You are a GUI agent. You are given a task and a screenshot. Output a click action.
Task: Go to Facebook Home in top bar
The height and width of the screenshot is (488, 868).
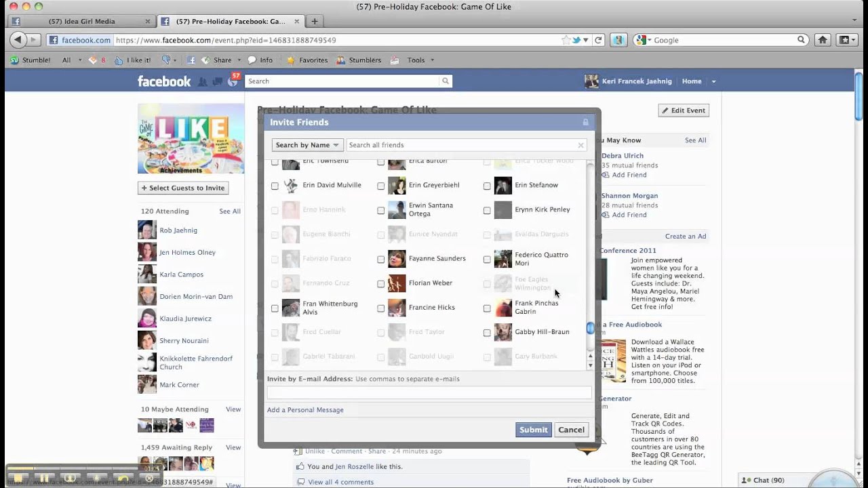692,81
